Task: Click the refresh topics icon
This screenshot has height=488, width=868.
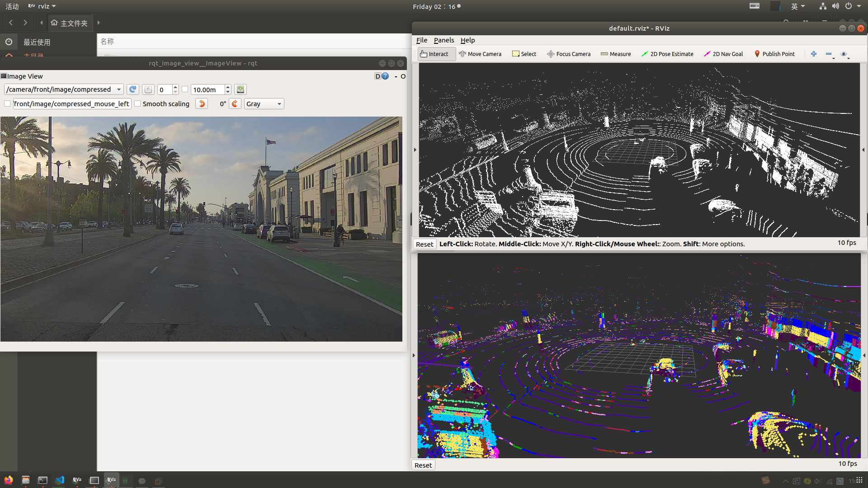Action: pos(132,89)
